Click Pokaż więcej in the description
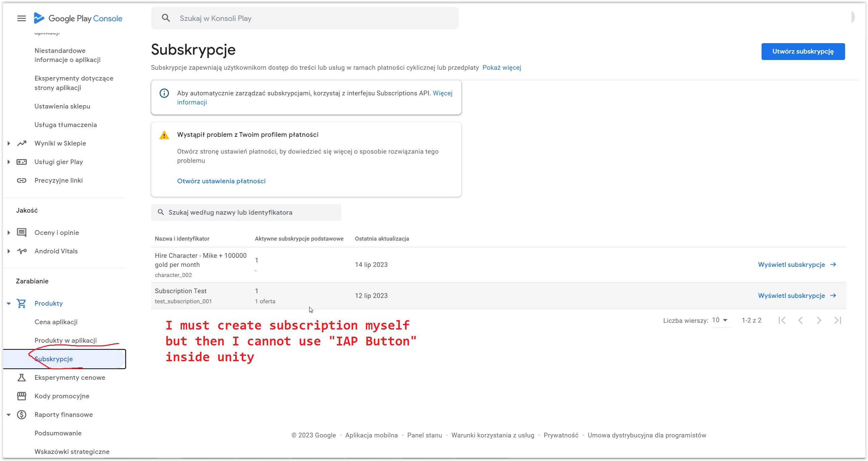Screen dimensions: 868x461 click(x=502, y=67)
